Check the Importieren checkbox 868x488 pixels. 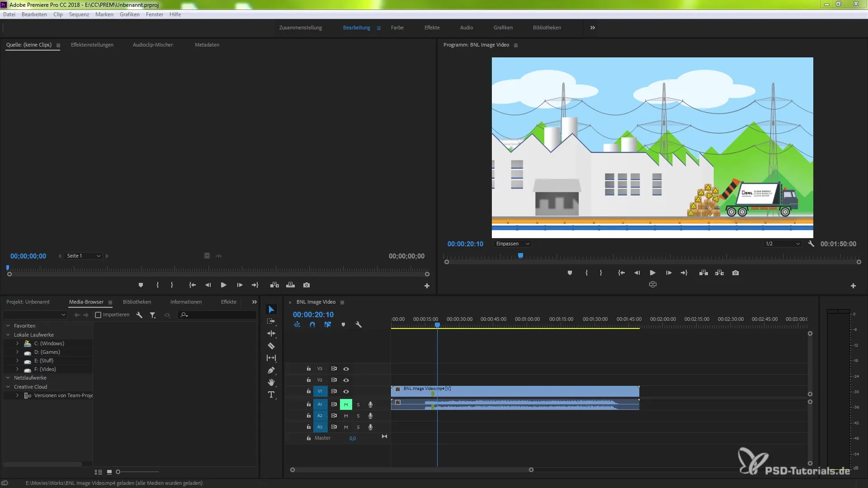(x=98, y=314)
